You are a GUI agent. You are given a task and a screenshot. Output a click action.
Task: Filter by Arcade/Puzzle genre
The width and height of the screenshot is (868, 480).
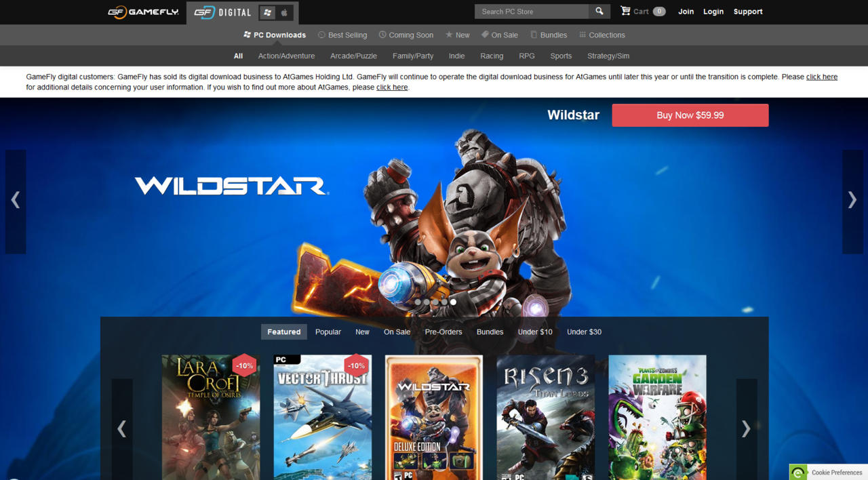[353, 56]
